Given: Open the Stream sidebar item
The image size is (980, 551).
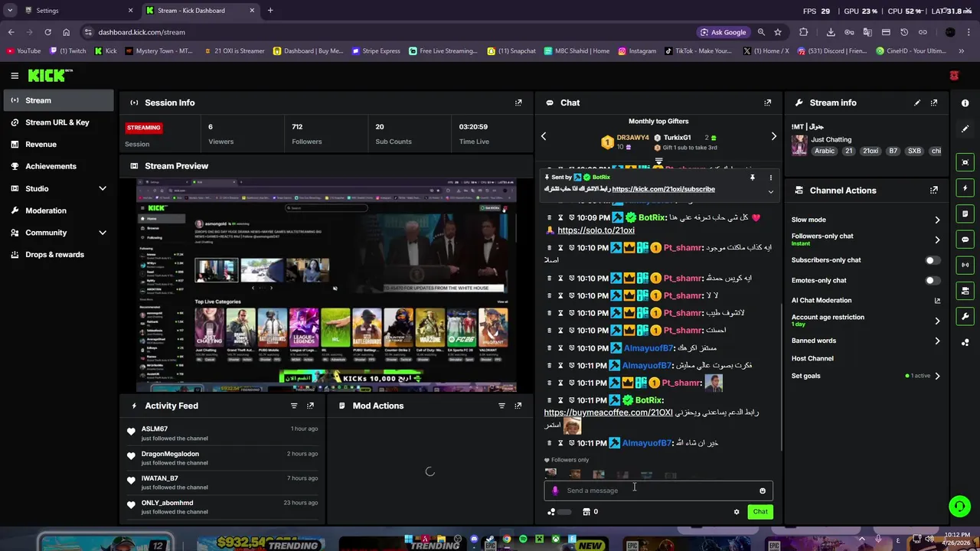Looking at the screenshot, I should point(58,100).
